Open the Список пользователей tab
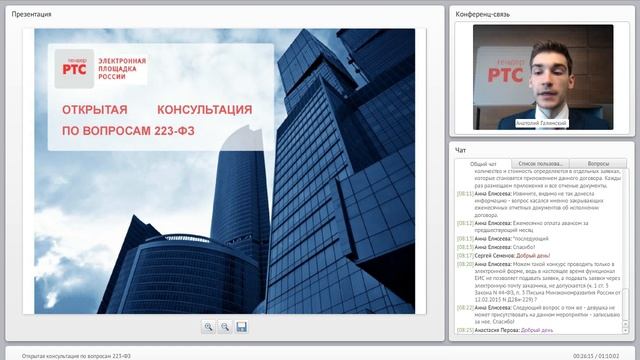 coord(540,164)
